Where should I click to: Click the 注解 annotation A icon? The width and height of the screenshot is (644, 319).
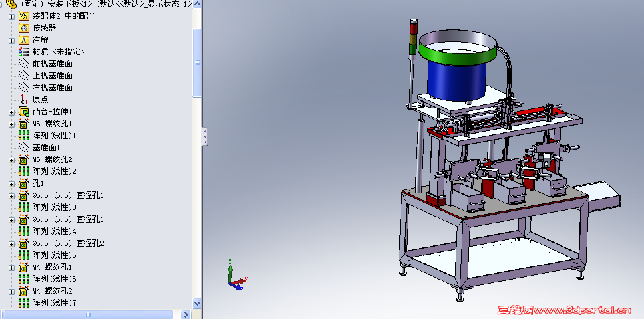pyautogui.click(x=24, y=40)
